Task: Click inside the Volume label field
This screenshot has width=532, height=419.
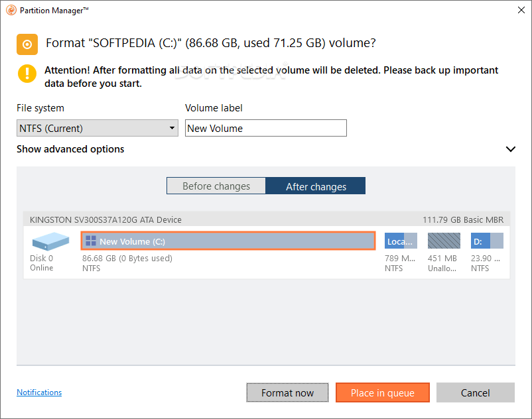Action: tap(265, 127)
